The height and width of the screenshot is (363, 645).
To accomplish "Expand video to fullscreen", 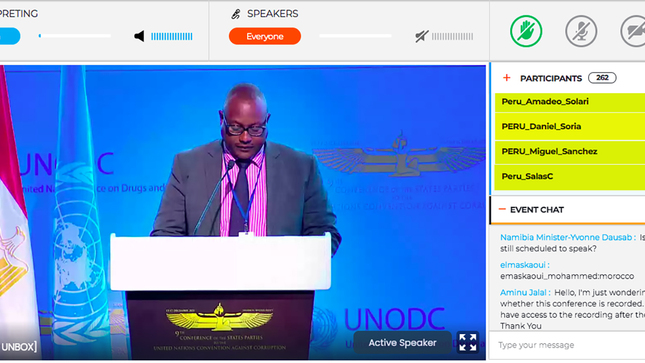I will pyautogui.click(x=468, y=342).
